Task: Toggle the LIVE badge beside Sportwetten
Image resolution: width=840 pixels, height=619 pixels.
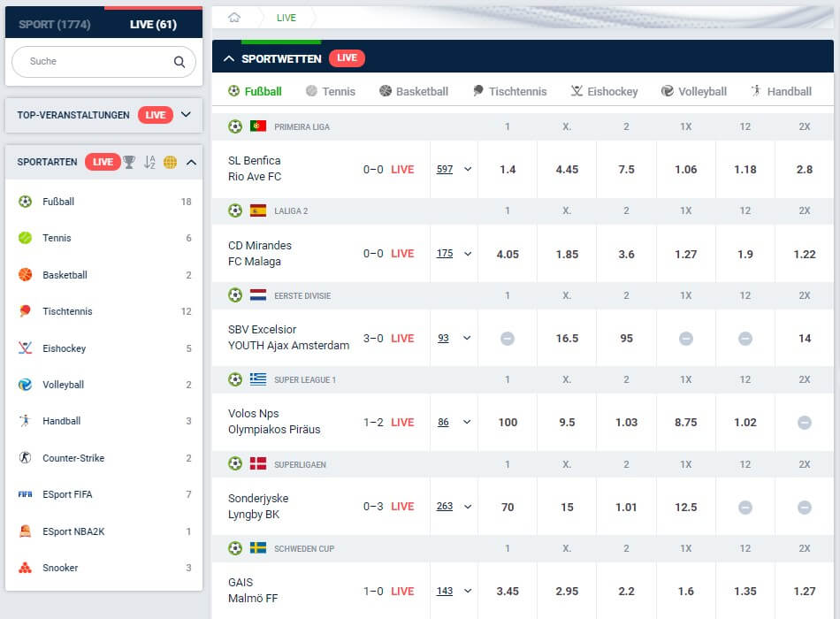Action: (x=347, y=57)
